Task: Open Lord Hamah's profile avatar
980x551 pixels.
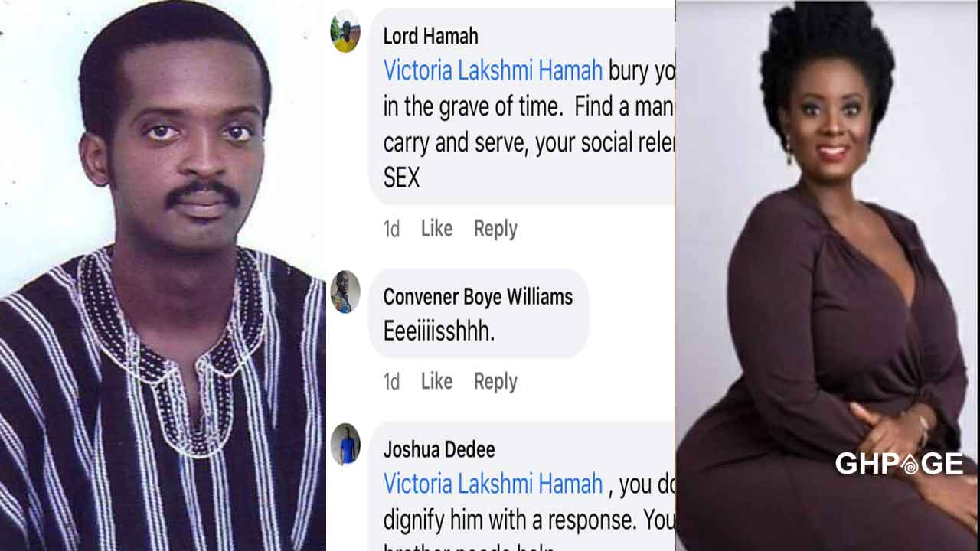Action: [345, 32]
